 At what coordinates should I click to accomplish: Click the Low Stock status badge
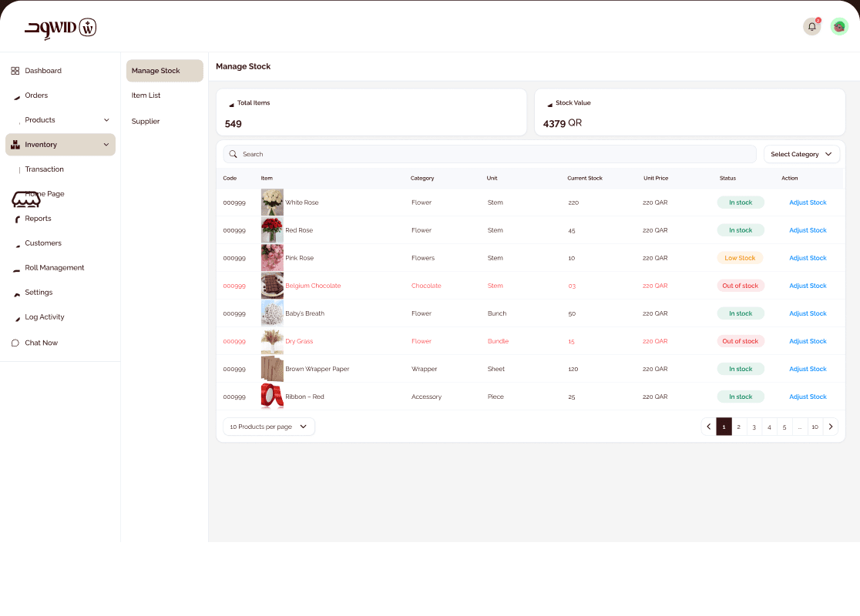pos(740,258)
